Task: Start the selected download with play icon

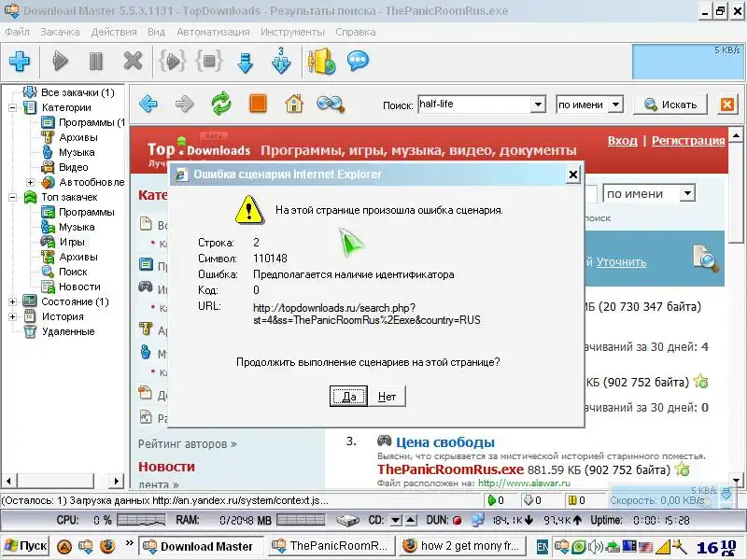Action: [60, 62]
